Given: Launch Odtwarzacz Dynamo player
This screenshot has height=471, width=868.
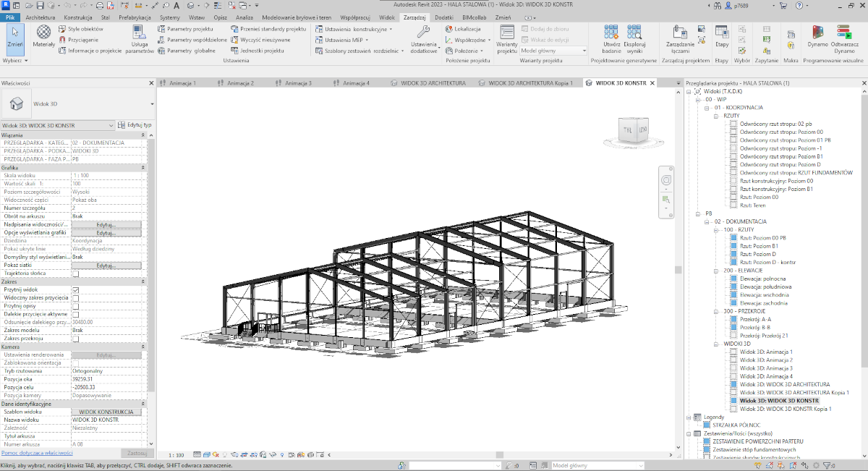Looking at the screenshot, I should [844, 35].
